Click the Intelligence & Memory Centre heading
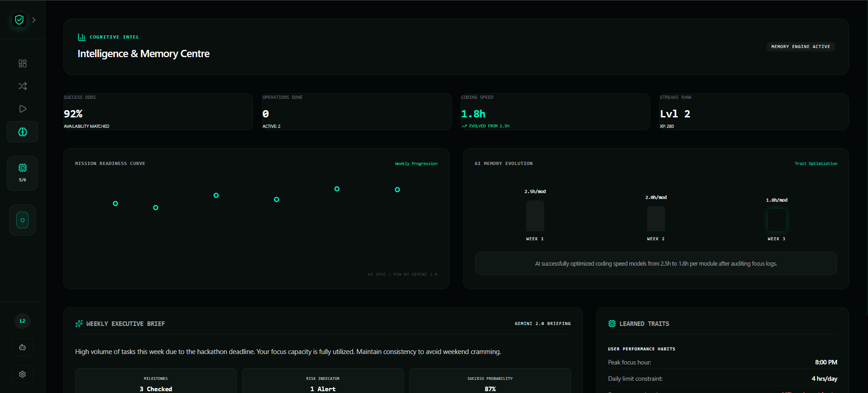Screen dimensions: 868x393 coord(144,53)
